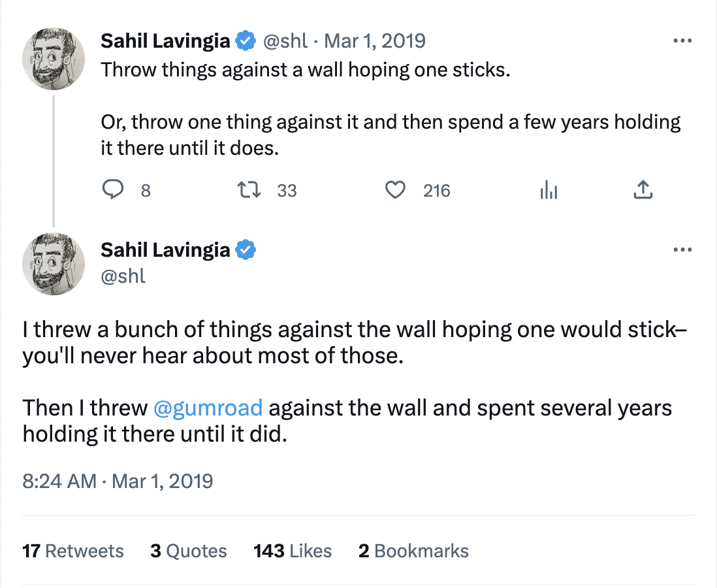
Task: Click the first tweet's profile avatar
Action: (x=54, y=59)
